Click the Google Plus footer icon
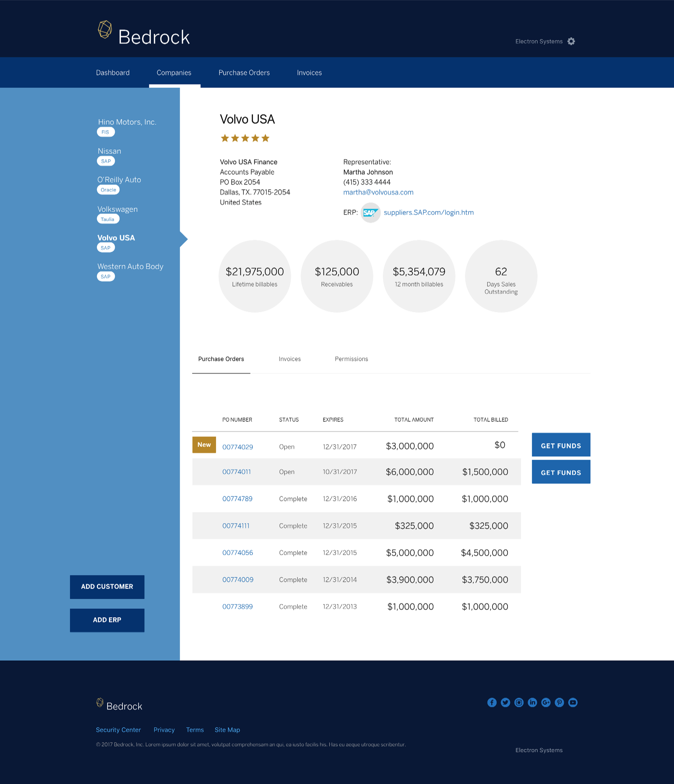This screenshot has width=674, height=784. pyautogui.click(x=546, y=702)
